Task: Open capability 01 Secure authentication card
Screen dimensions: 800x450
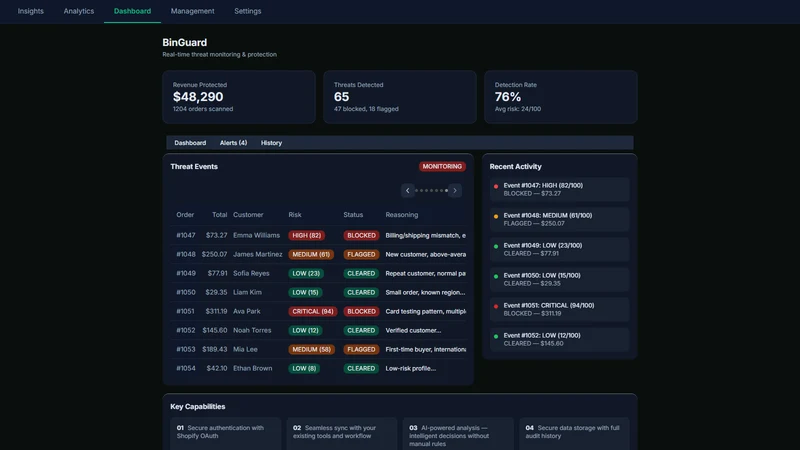Action: click(226, 434)
